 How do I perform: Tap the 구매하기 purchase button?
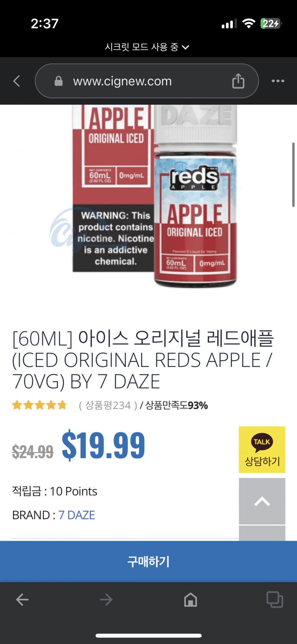tap(148, 561)
